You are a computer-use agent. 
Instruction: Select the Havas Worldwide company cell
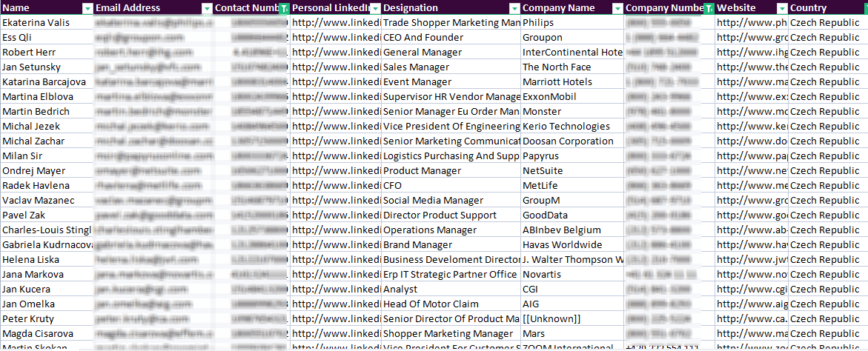pos(572,245)
